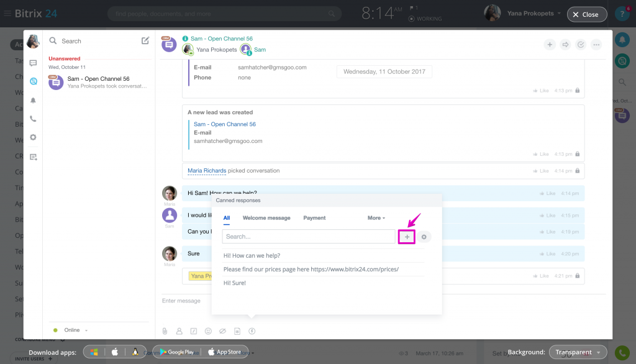This screenshot has width=636, height=364.
Task: Click the plus icon in conversation header
Action: [550, 45]
